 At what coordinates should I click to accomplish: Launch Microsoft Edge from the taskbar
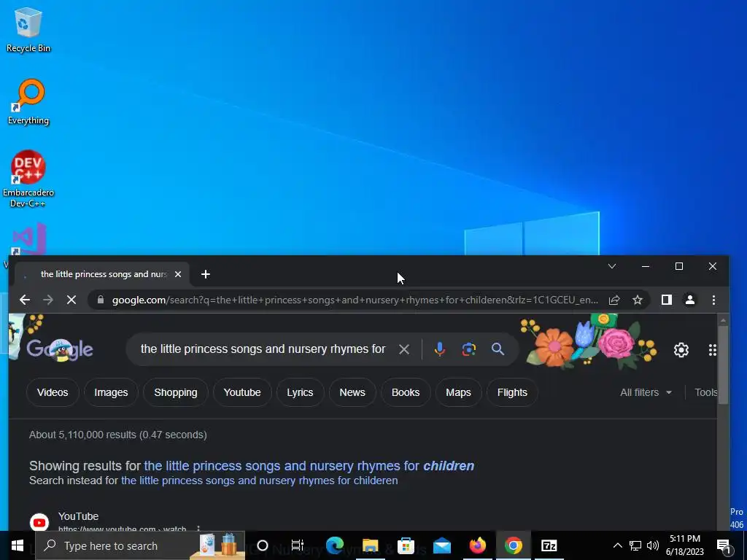[335, 545]
